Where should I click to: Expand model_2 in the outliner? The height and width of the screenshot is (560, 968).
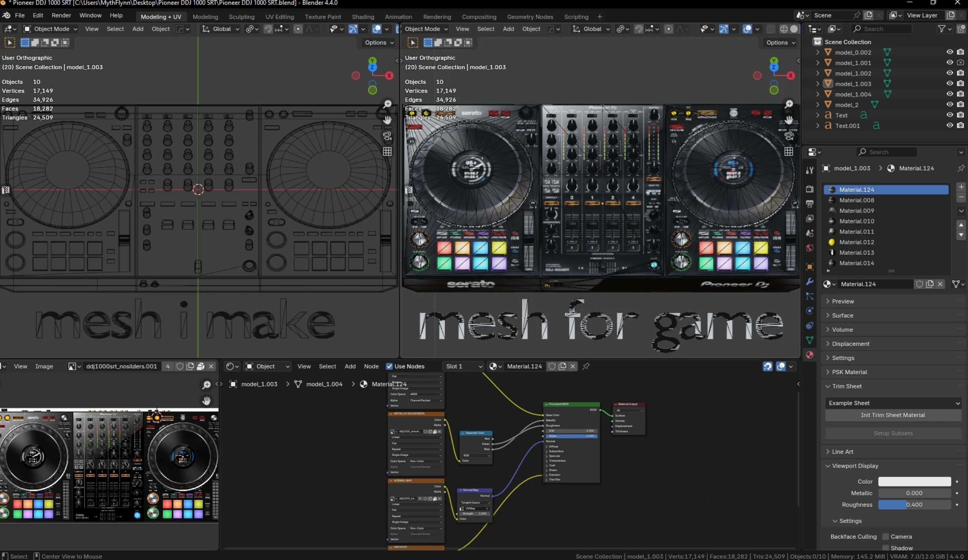tap(817, 105)
